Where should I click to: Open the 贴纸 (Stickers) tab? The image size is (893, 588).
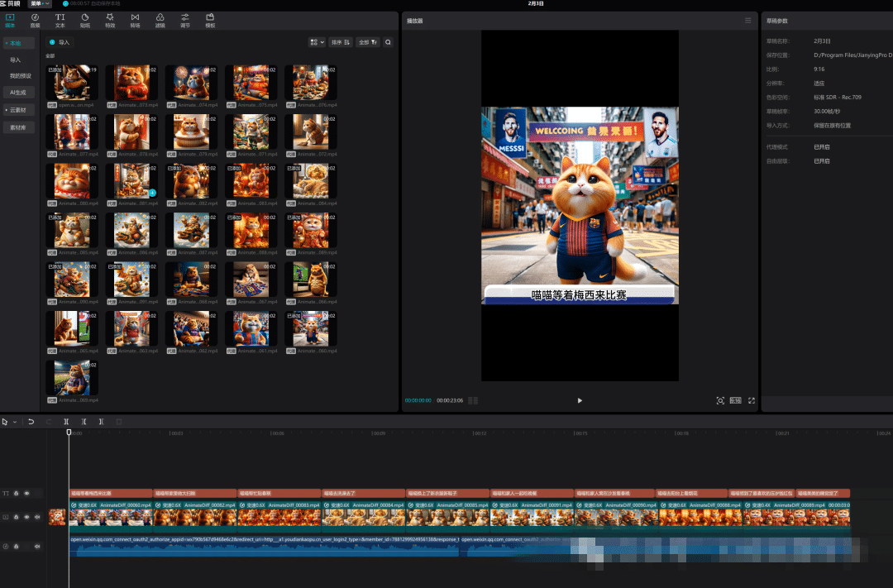pyautogui.click(x=85, y=21)
